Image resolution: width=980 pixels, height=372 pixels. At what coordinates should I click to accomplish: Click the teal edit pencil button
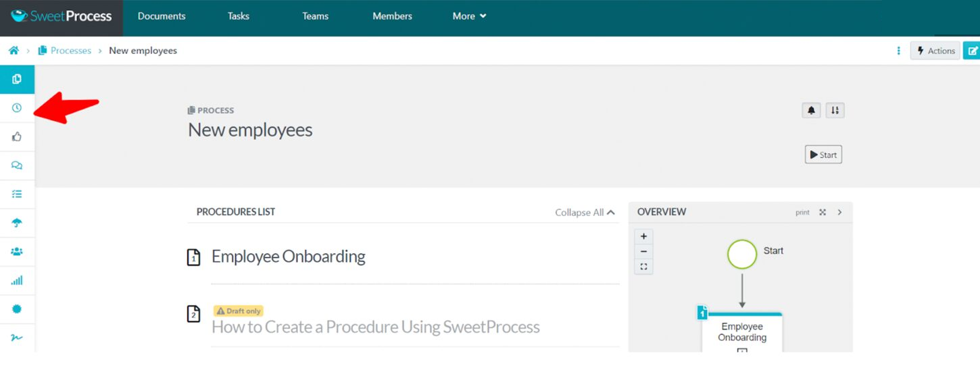coord(972,51)
